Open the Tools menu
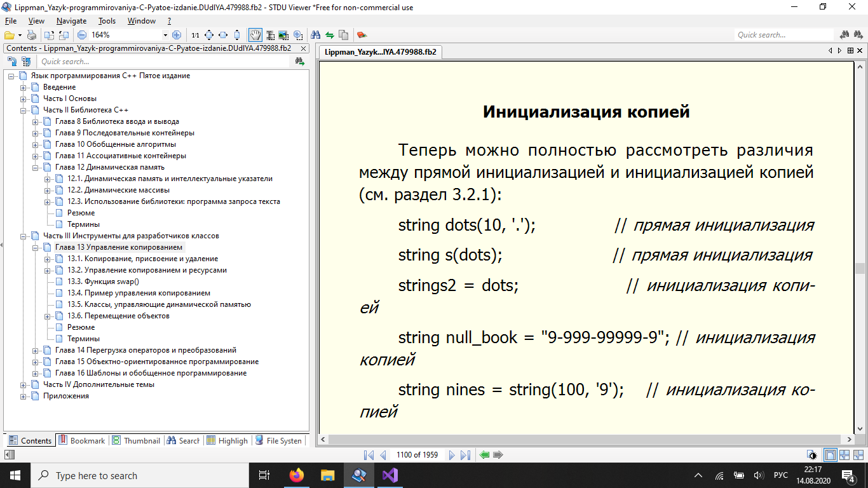The width and height of the screenshot is (868, 488). coord(107,21)
